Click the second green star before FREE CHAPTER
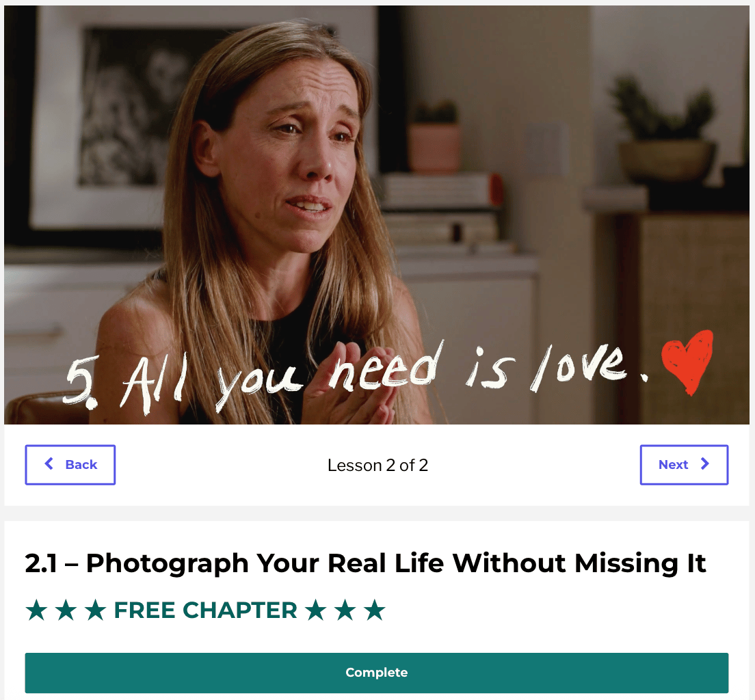The image size is (755, 700). click(x=66, y=610)
